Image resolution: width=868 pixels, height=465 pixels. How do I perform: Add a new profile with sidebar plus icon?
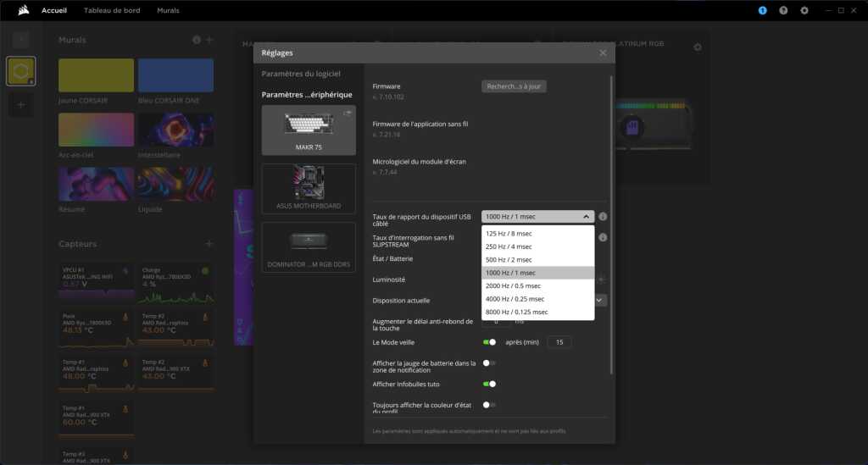coord(21,104)
